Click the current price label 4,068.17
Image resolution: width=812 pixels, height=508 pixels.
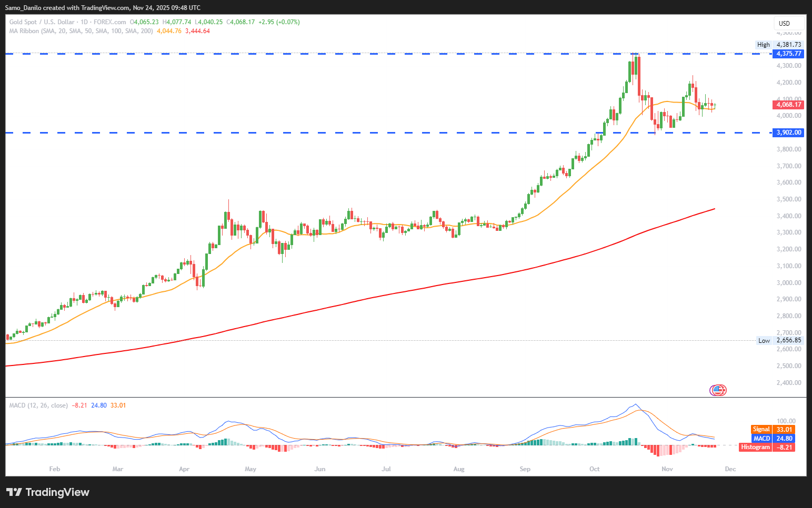tap(788, 105)
